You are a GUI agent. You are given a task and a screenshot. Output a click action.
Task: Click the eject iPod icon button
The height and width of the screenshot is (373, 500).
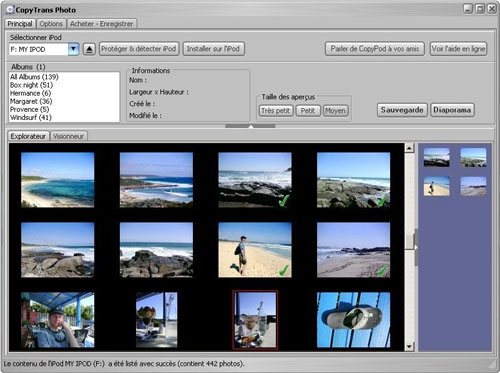pyautogui.click(x=89, y=49)
